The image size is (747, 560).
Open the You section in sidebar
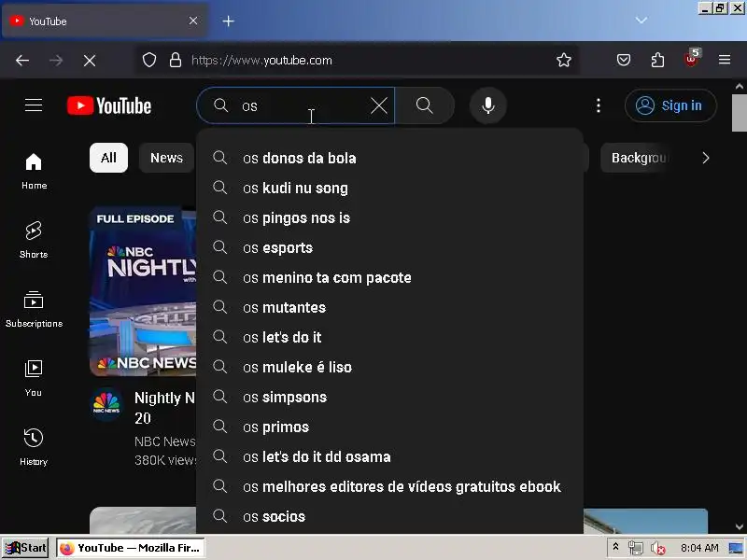click(x=34, y=379)
